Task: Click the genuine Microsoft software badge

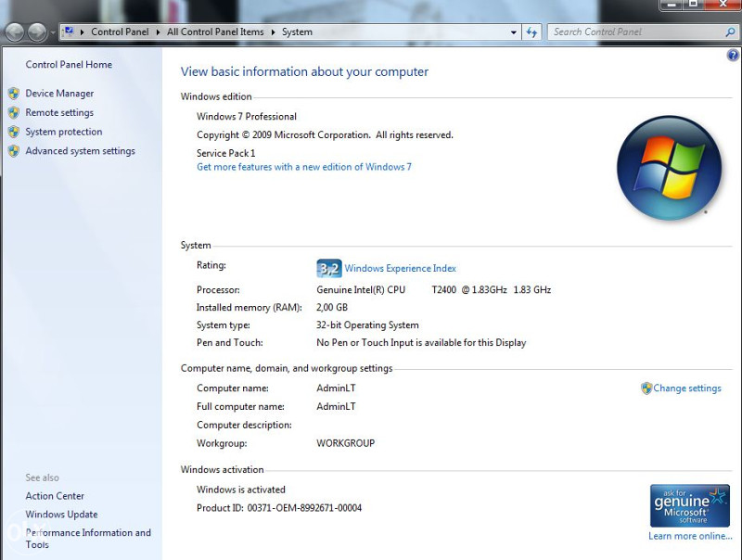Action: click(690, 505)
